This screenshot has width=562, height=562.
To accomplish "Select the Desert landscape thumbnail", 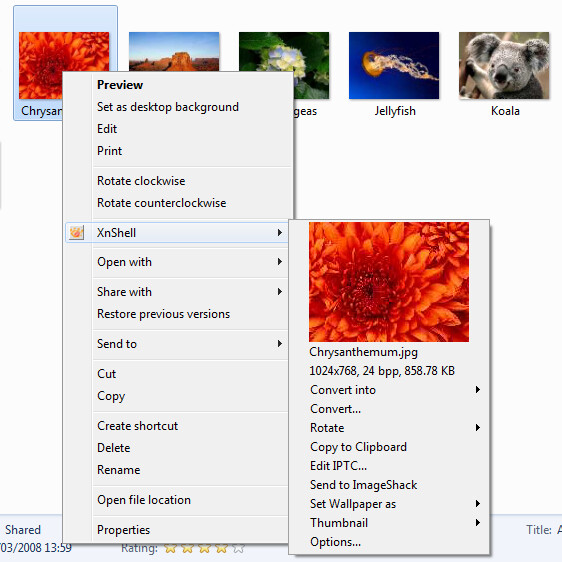I will (x=174, y=52).
